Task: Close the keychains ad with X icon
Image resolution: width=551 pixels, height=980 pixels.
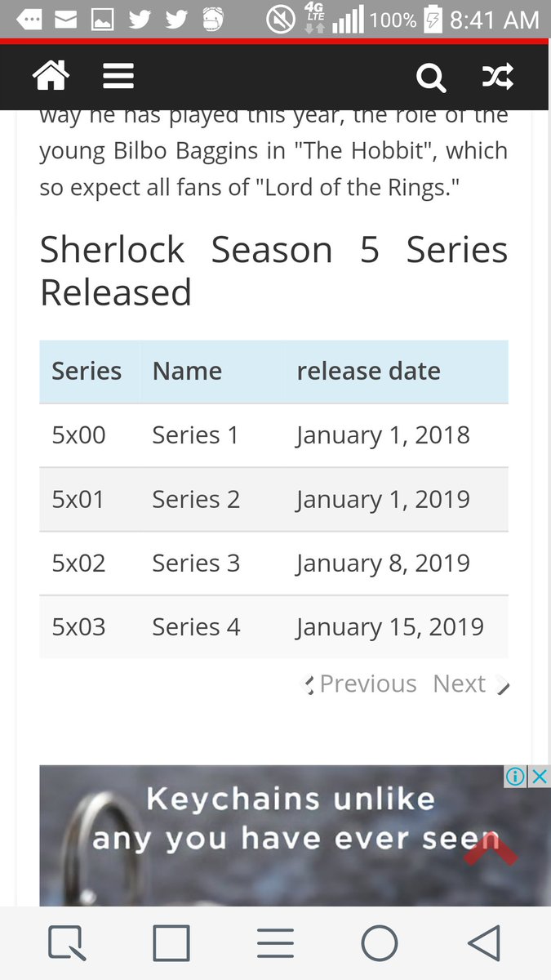Action: [x=540, y=777]
